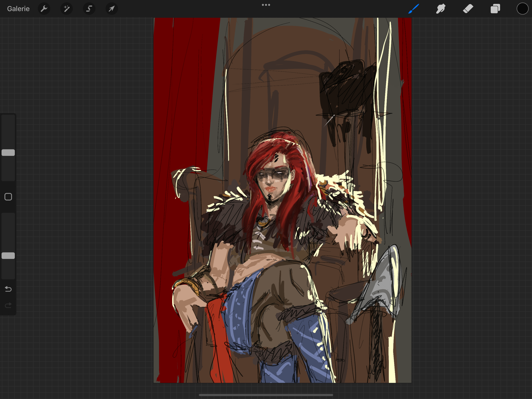Activate the Selection tool

click(x=89, y=9)
